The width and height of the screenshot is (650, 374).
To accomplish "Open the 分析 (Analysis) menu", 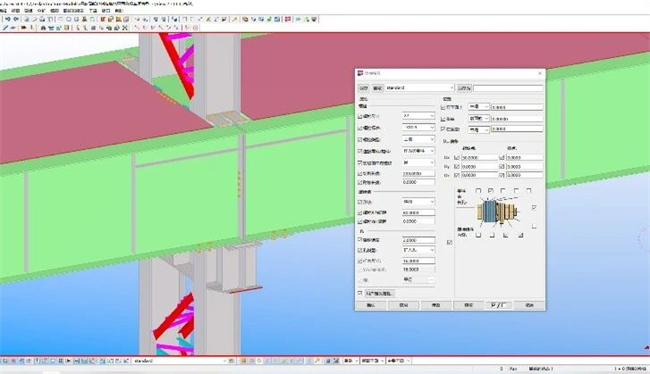I will click(x=41, y=10).
